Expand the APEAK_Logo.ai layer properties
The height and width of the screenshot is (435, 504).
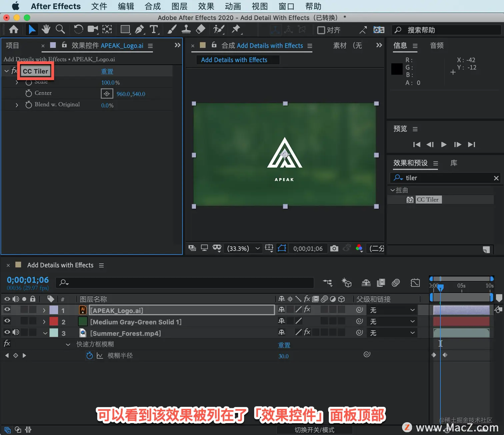(x=44, y=310)
